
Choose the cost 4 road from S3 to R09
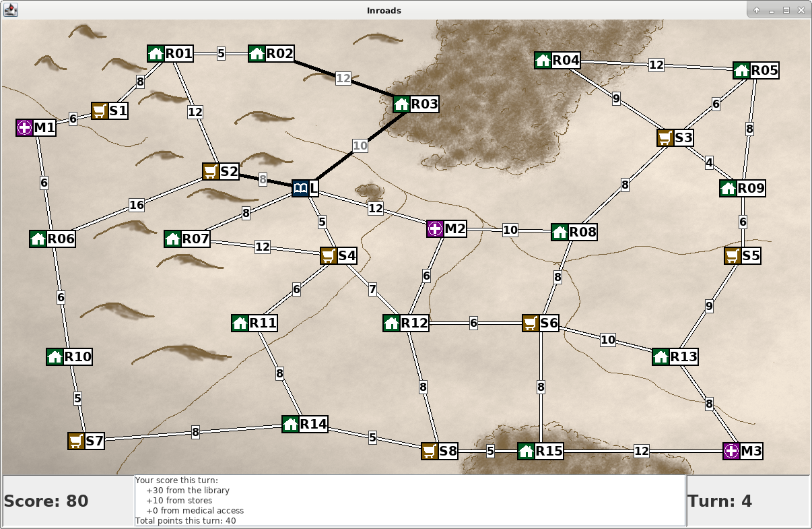point(709,162)
